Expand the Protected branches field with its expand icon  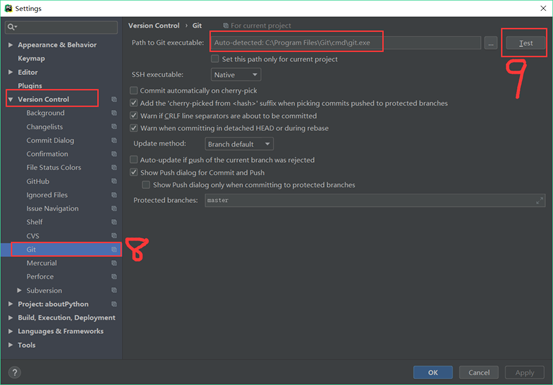click(x=539, y=201)
